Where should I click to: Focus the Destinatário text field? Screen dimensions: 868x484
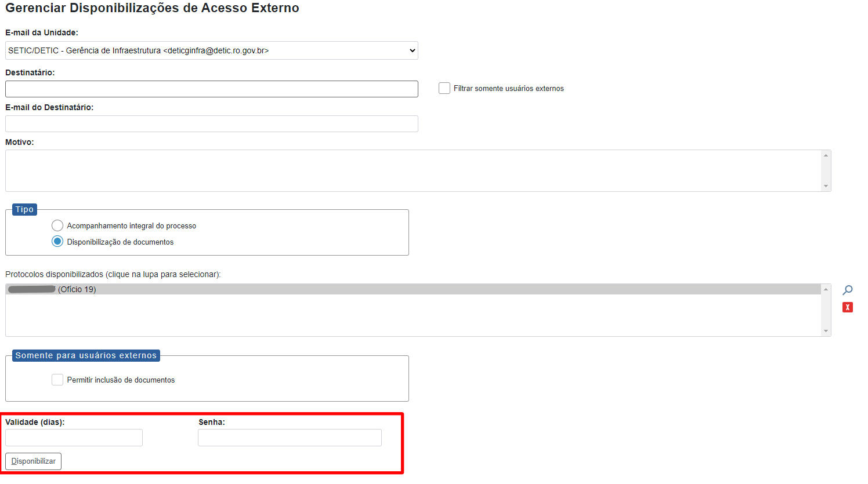(211, 89)
